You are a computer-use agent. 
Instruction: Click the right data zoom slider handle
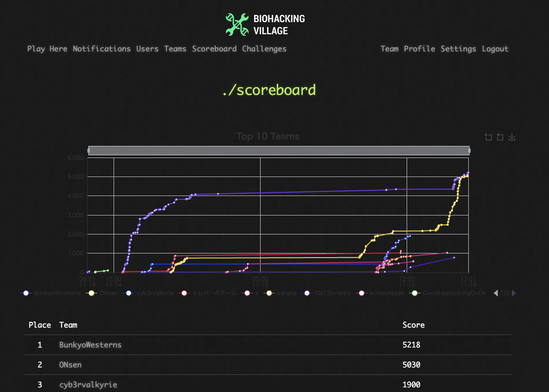coord(469,151)
